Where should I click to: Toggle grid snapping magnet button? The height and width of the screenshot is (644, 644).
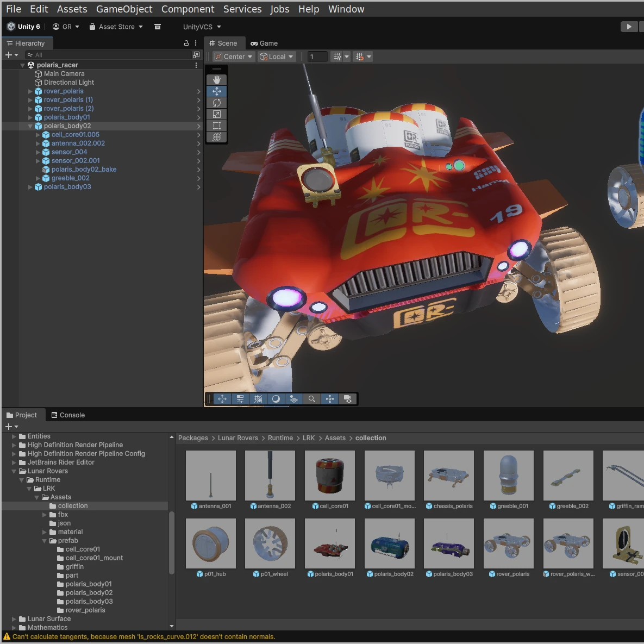pyautogui.click(x=360, y=57)
